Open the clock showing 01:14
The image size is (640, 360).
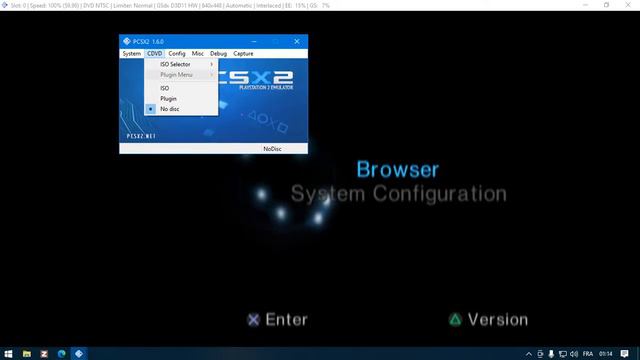click(x=606, y=354)
